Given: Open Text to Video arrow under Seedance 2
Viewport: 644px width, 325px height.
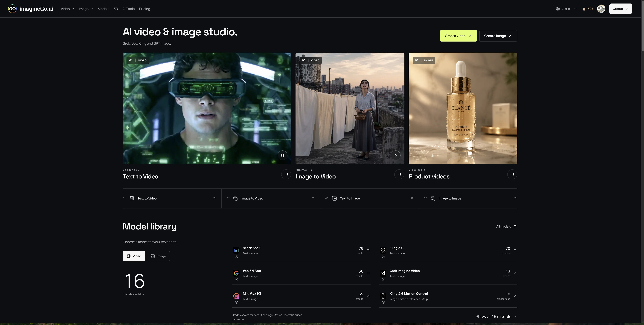Looking at the screenshot, I should [x=286, y=174].
